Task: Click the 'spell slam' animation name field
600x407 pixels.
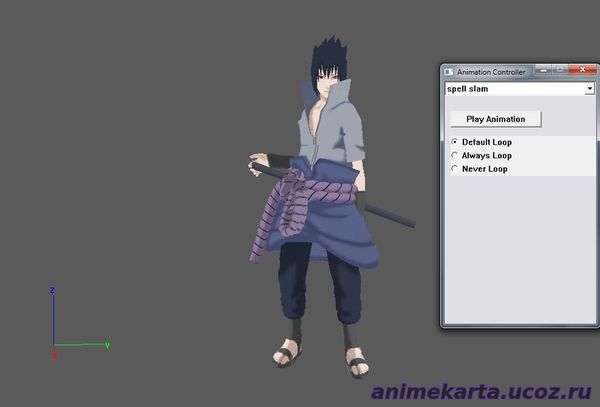Action: point(515,89)
